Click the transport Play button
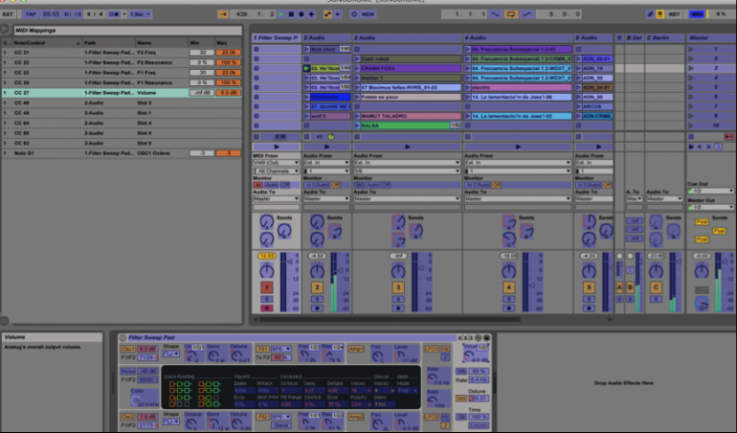The width and height of the screenshot is (737, 433). tap(281, 14)
